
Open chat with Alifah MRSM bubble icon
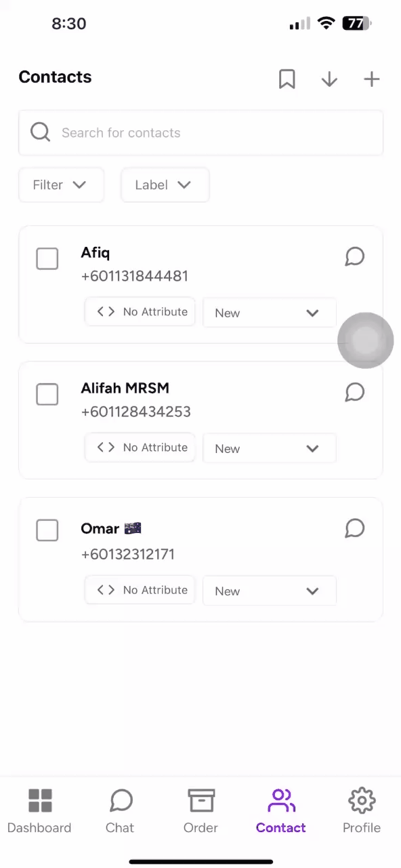(354, 392)
